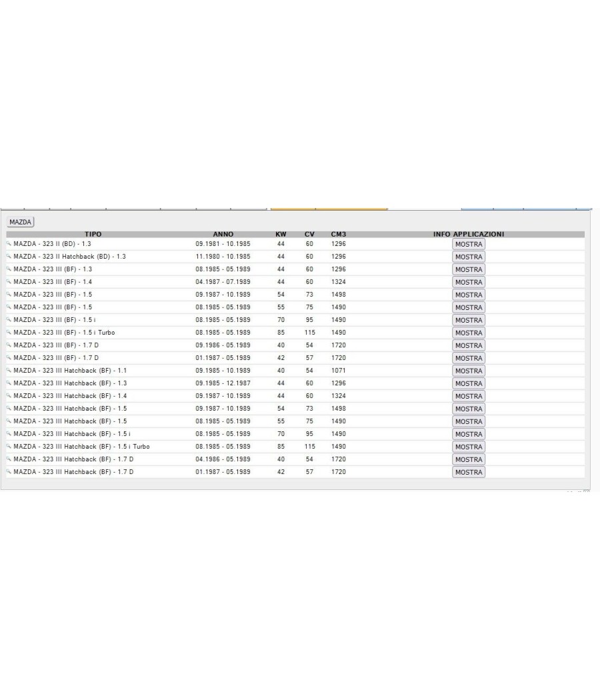Viewport: 600px width, 700px height.
Task: Select year range 09.1985 - 10.1989
Action: click(x=223, y=370)
